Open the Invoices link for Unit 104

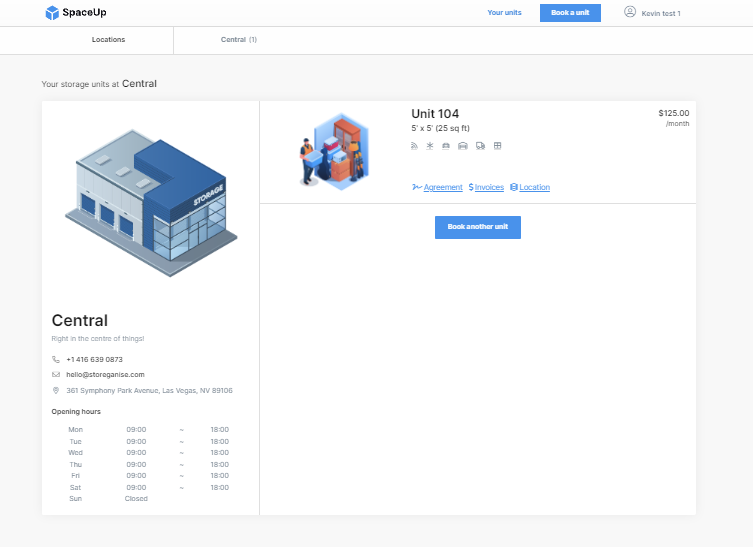[x=489, y=187]
